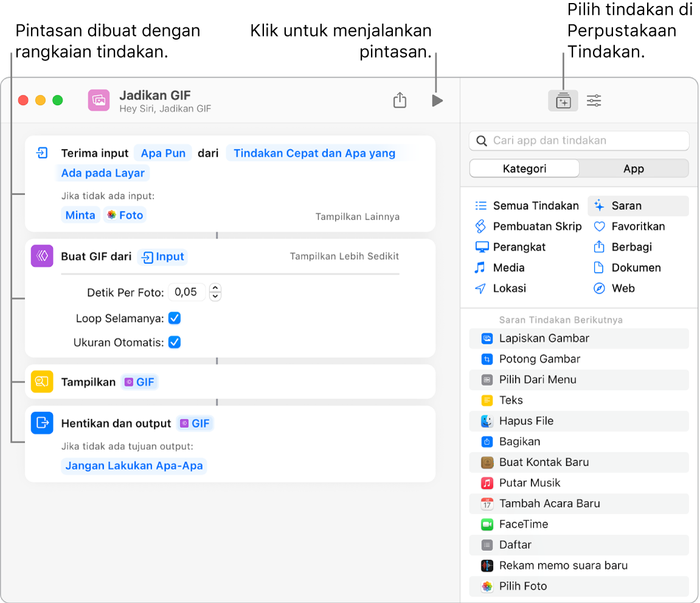Click the Cari app dan tindakan search field
This screenshot has width=700, height=603.
tap(578, 141)
